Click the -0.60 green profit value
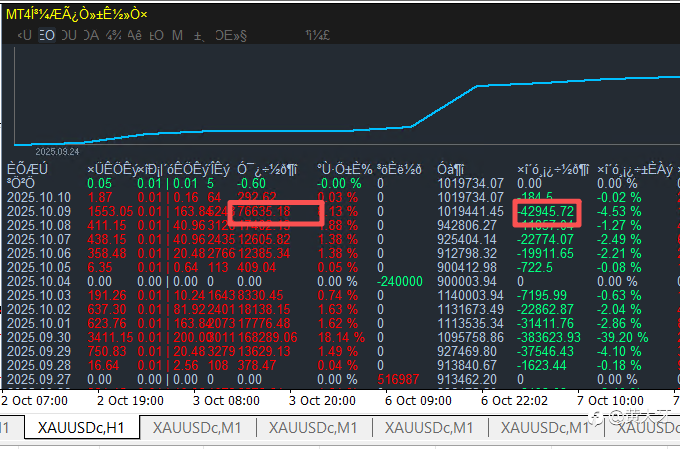The image size is (680, 449). [x=252, y=184]
